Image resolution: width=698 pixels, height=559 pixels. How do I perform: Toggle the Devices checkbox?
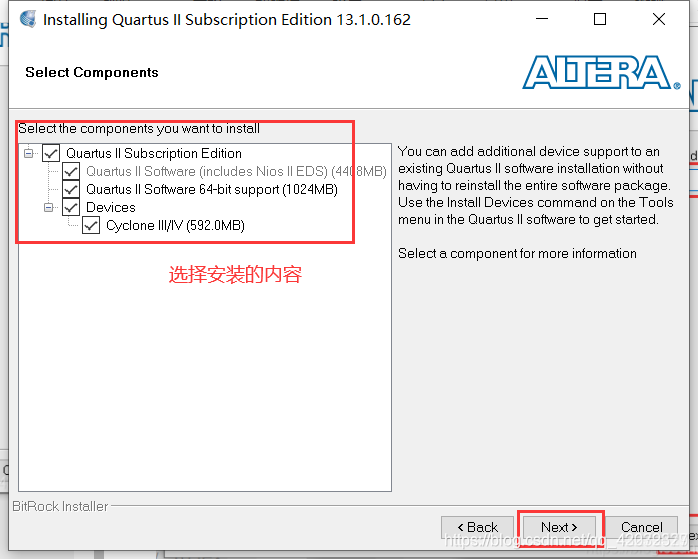coord(71,207)
